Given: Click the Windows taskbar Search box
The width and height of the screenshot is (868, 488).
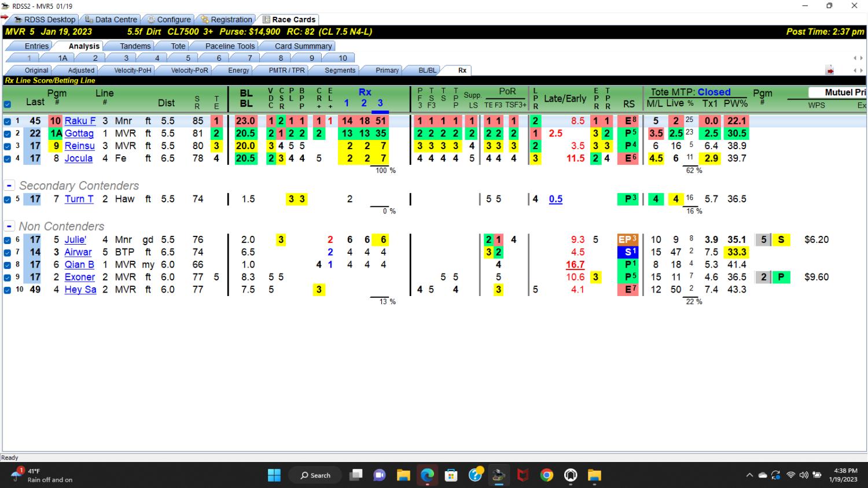Looking at the screenshot, I should coord(315,475).
